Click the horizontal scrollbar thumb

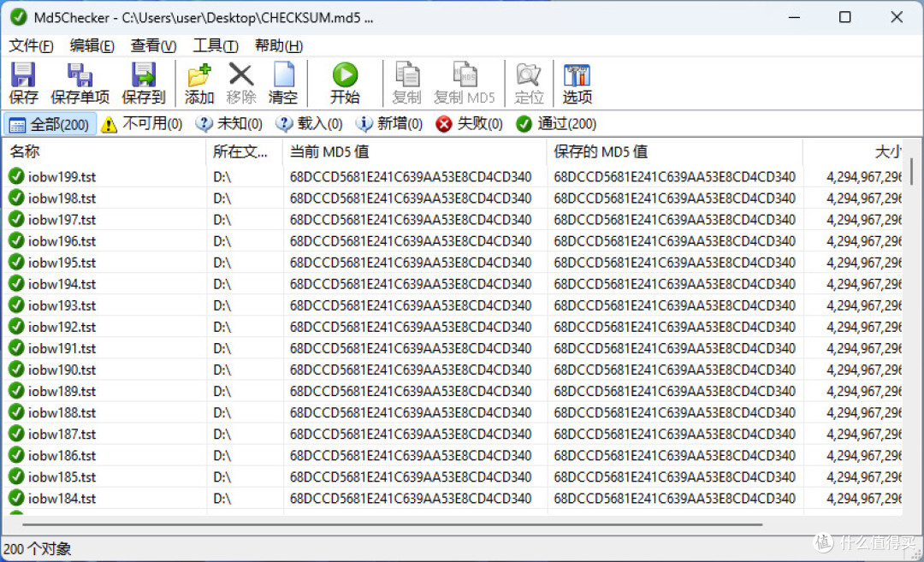tap(393, 524)
